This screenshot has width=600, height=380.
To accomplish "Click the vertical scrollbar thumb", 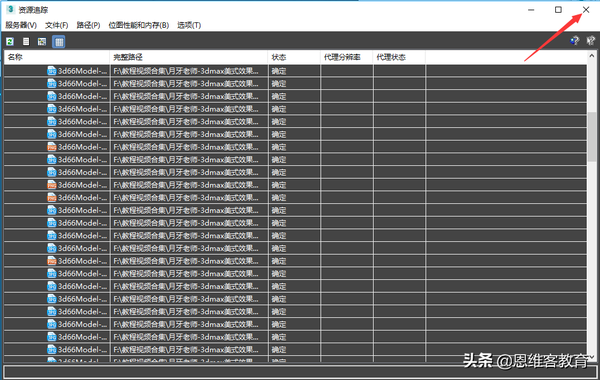I will click(x=592, y=137).
